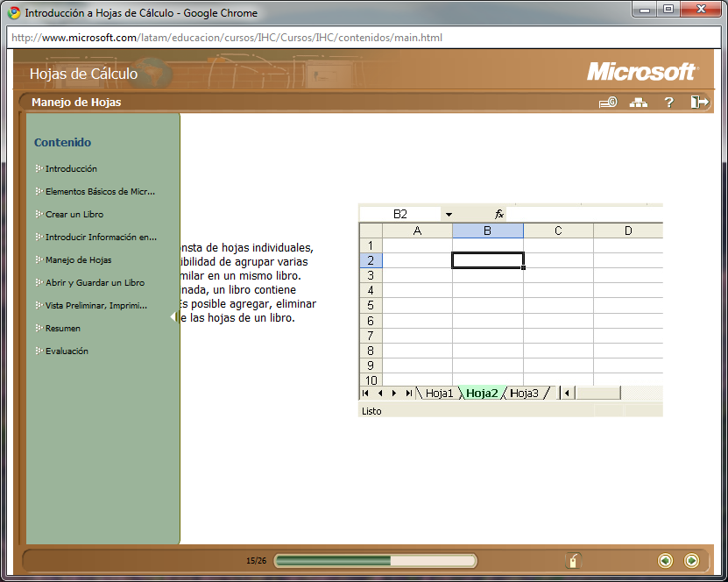Screen dimensions: 728x582
Task: Switch to the Hoja1 sheet tab
Action: tap(439, 394)
